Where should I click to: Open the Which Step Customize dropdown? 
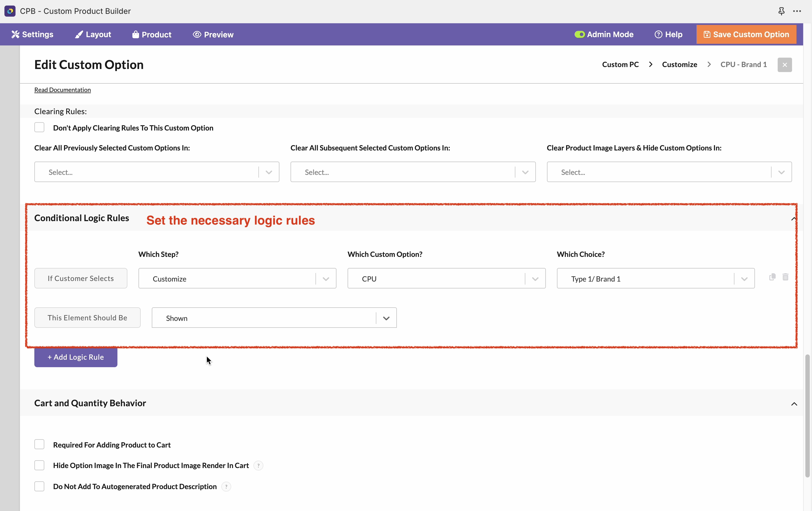pos(237,279)
